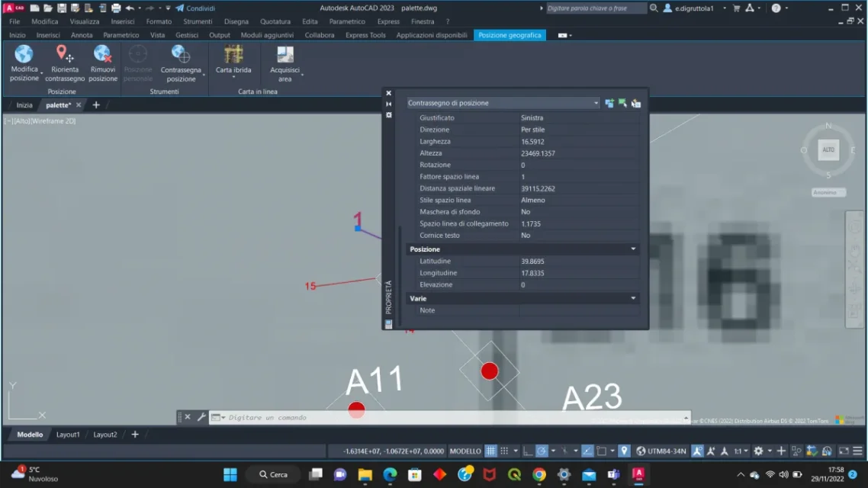Image resolution: width=868 pixels, height=488 pixels.
Task: Click the Latitudine value field
Action: pos(578,262)
